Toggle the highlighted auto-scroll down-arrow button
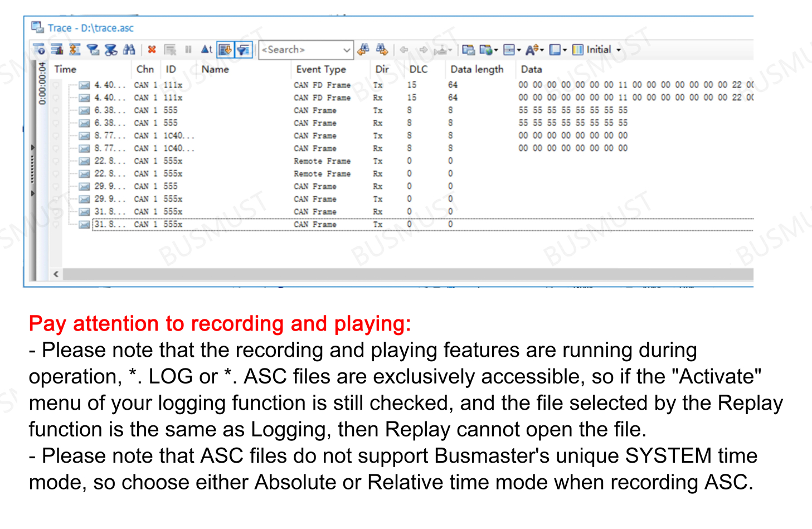 tap(225, 50)
